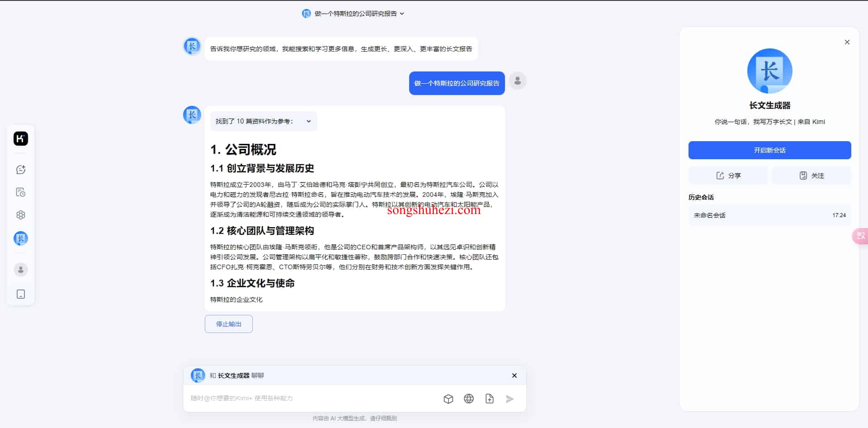Click the pink translate floating button at right edge
Viewport: 868px width, 428px height.
860,236
